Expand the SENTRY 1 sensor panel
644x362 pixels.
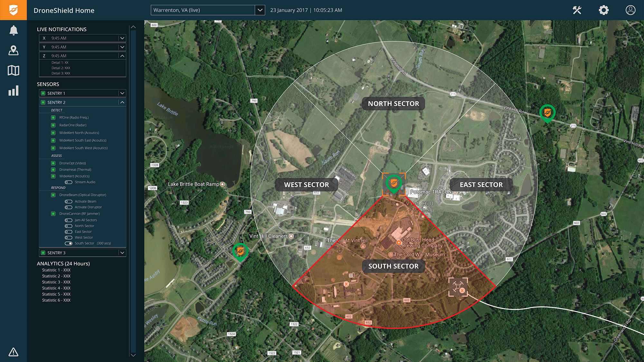pyautogui.click(x=122, y=93)
